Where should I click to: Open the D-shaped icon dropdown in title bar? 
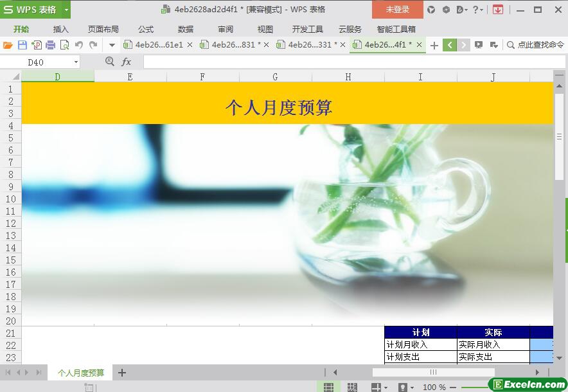tap(462, 10)
